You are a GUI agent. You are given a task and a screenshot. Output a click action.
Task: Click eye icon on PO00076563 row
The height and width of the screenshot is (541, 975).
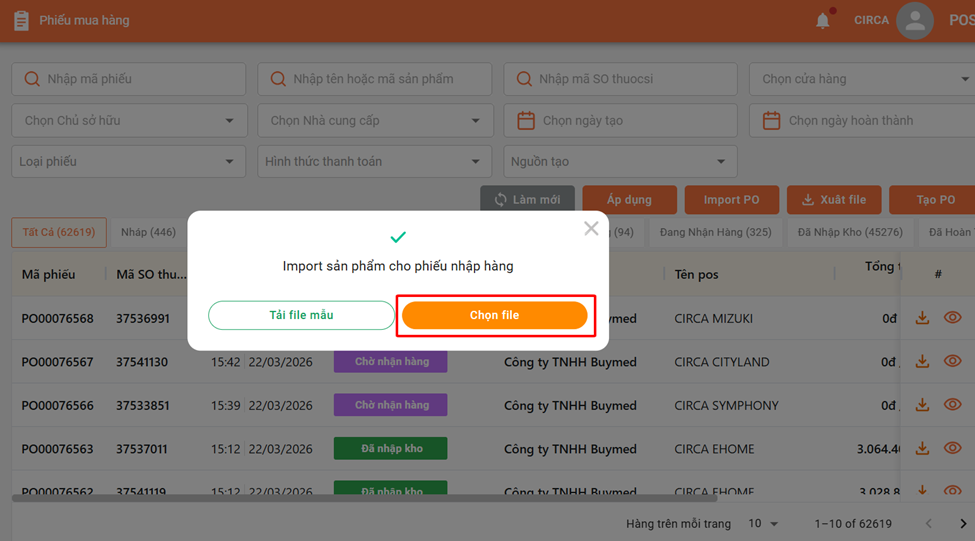pos(952,449)
